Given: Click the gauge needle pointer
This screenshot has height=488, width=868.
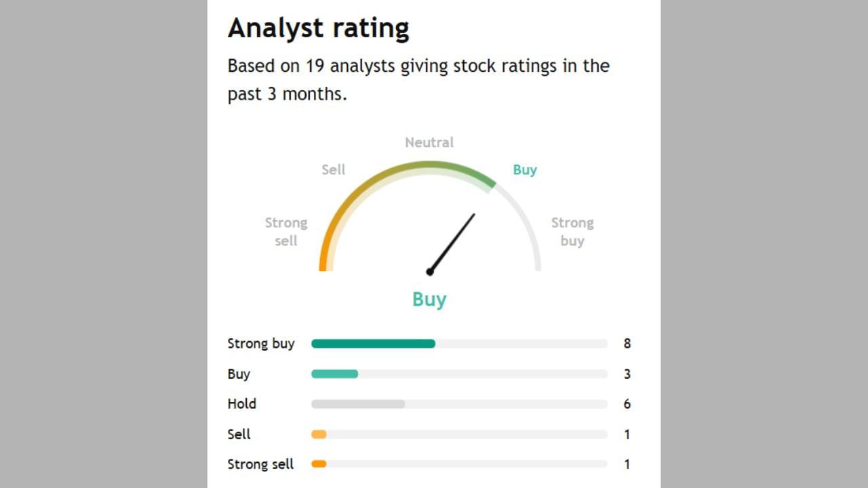Looking at the screenshot, I should [x=453, y=242].
